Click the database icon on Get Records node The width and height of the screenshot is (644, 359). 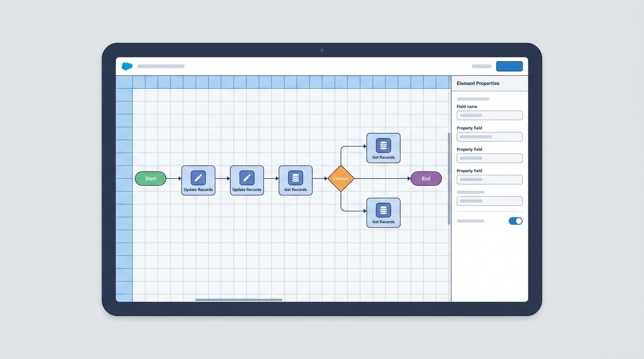[295, 177]
